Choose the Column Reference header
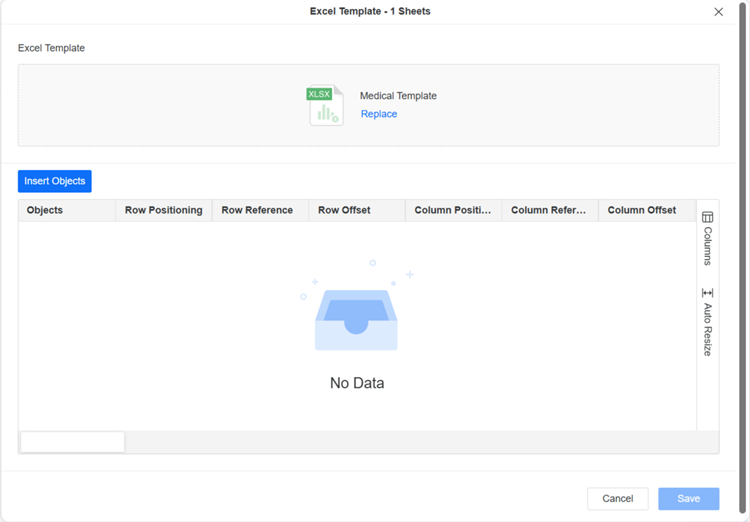Image resolution: width=750 pixels, height=522 pixels. click(548, 211)
